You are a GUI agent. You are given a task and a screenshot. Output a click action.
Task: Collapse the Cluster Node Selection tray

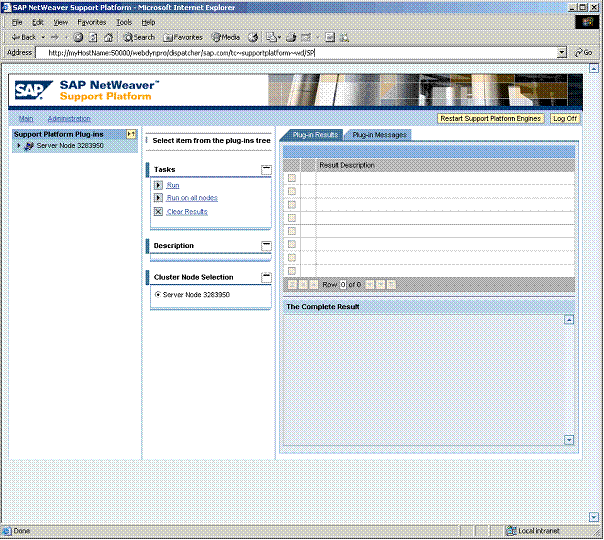coord(266,277)
